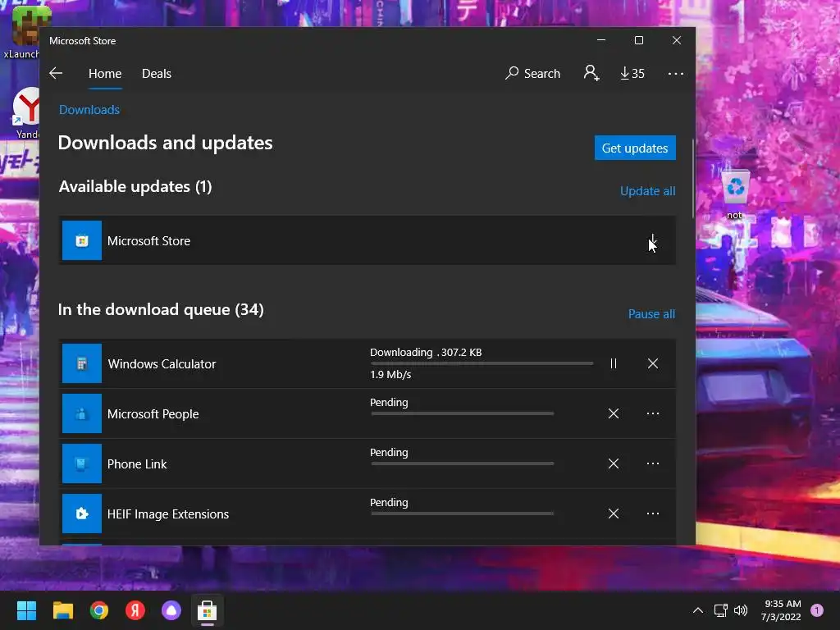The height and width of the screenshot is (630, 840).
Task: Open the volume speaker tray icon
Action: click(741, 610)
